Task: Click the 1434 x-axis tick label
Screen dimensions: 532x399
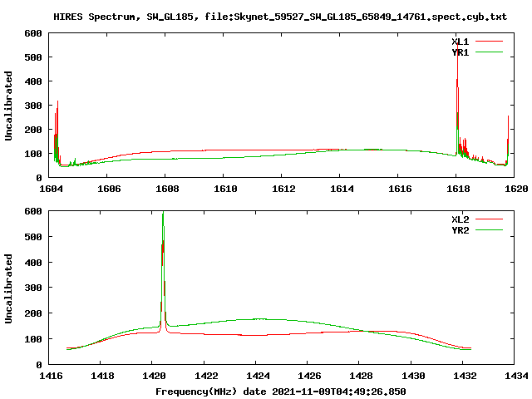Action: coord(516,376)
